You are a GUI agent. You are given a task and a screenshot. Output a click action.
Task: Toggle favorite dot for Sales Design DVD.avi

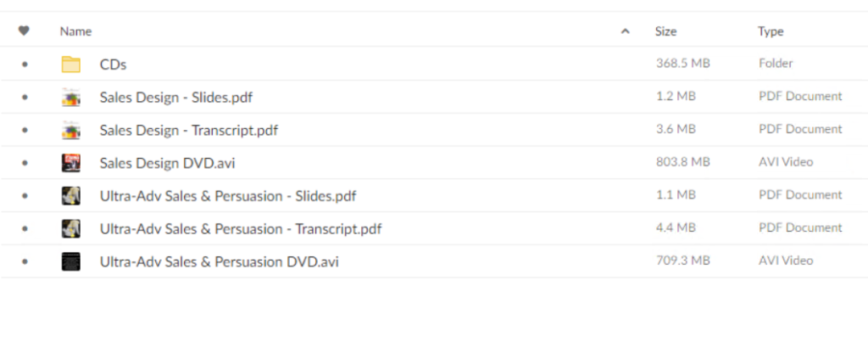[x=25, y=163]
